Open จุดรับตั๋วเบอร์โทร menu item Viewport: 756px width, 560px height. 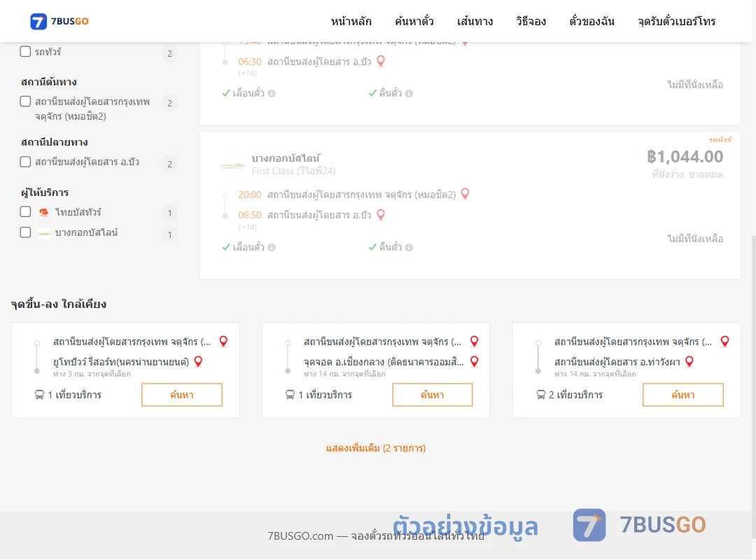[x=676, y=21]
